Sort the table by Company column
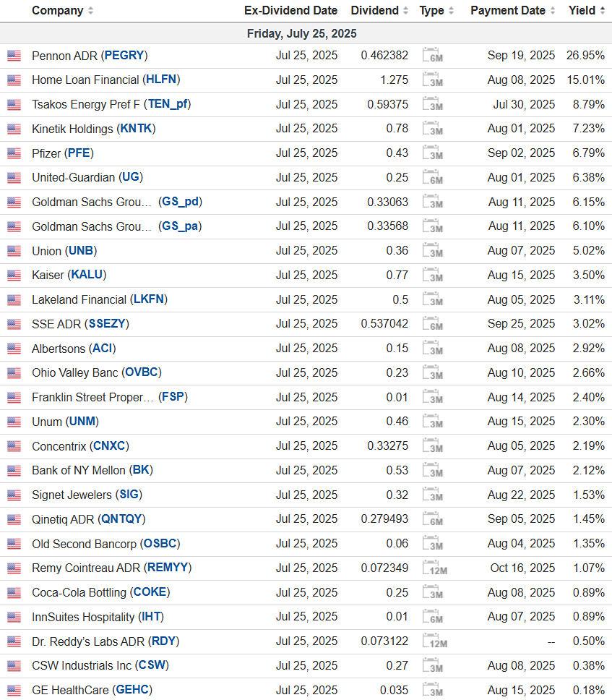 pos(90,11)
